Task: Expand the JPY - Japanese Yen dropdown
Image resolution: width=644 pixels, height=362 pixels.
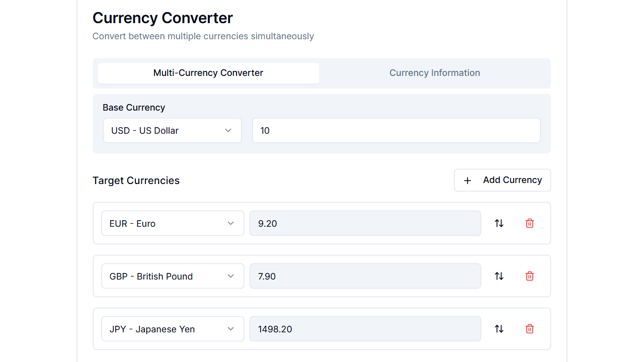Action: [x=172, y=328]
